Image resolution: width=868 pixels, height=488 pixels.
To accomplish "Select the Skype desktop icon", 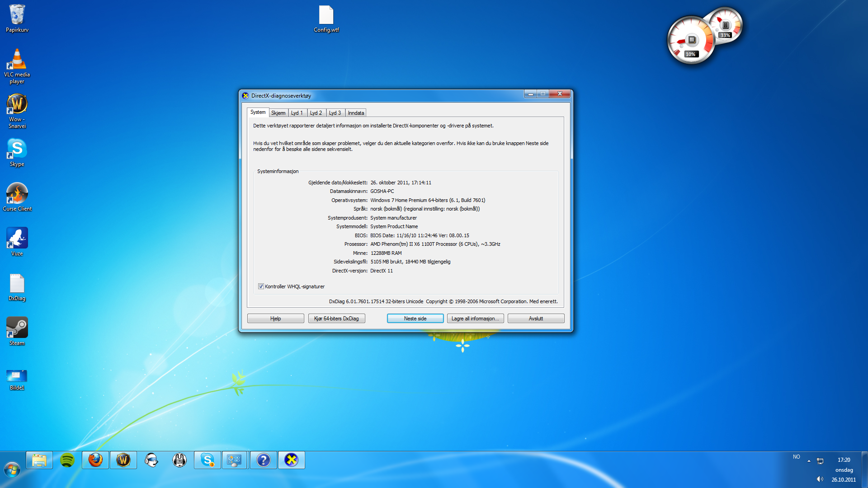I will (x=17, y=152).
